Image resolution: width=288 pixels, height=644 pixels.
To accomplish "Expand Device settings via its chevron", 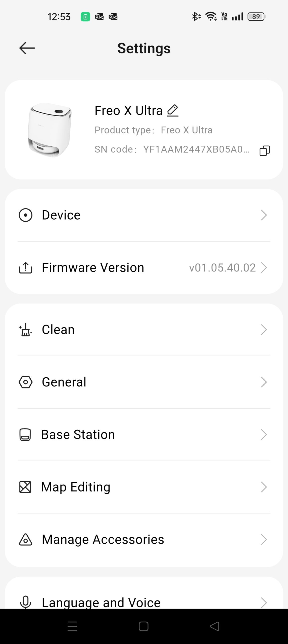I will tap(264, 215).
